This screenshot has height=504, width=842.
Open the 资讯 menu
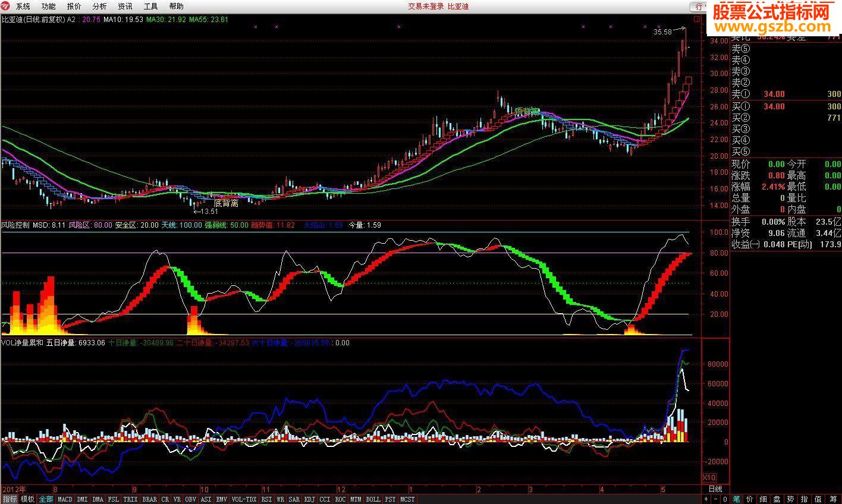(x=125, y=7)
